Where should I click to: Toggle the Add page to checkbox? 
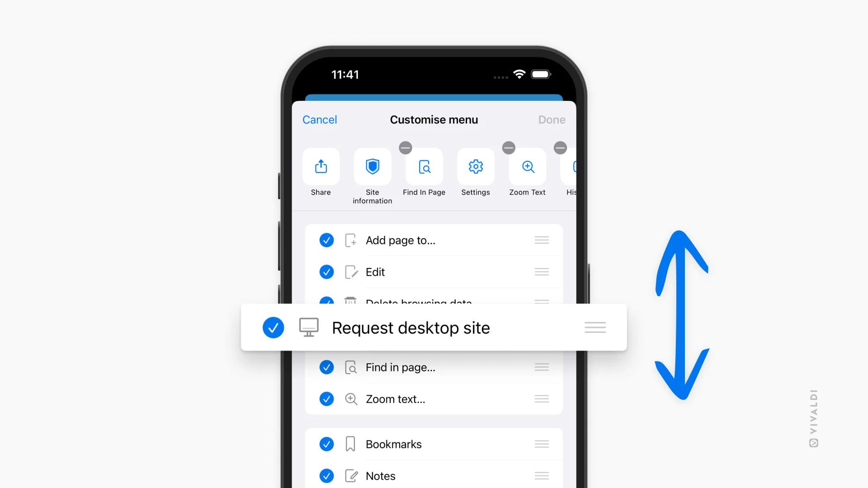pos(326,239)
